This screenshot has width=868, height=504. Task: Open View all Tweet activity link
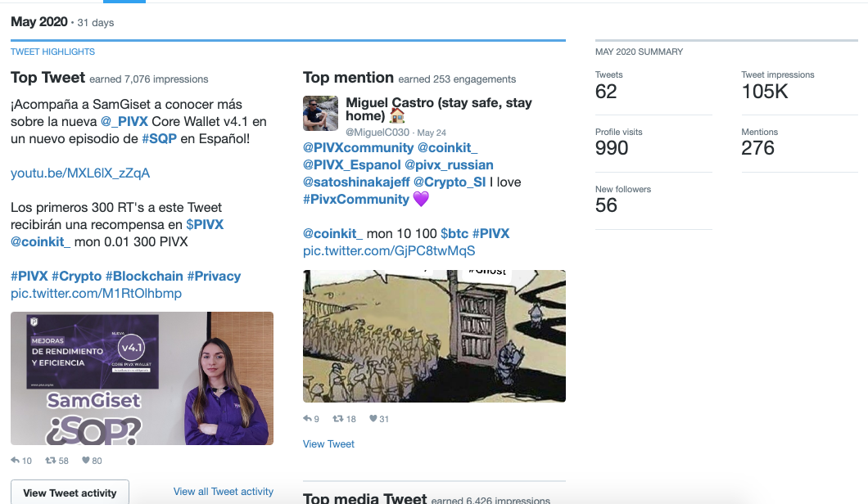(x=223, y=491)
